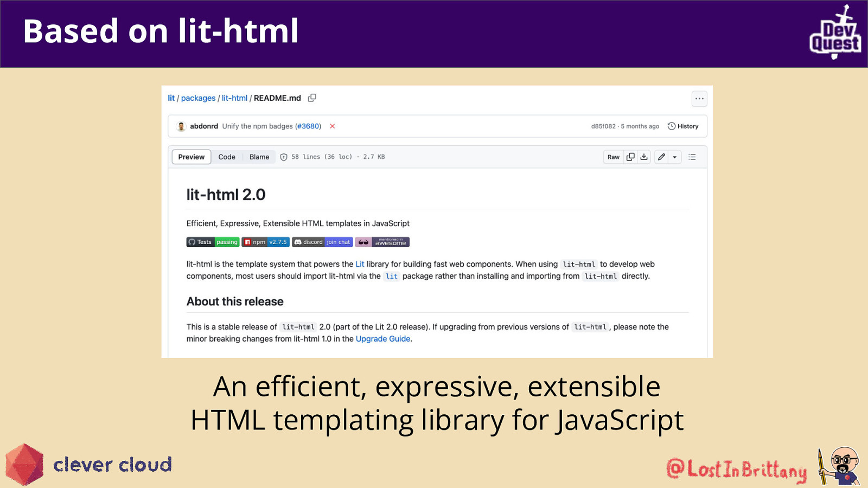Go to the lit repository root link
This screenshot has width=868, height=488.
click(x=171, y=98)
